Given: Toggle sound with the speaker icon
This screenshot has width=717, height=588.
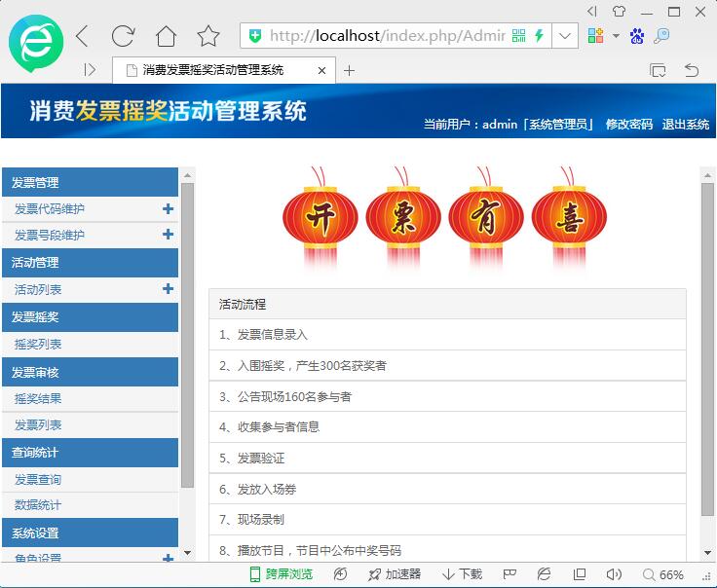Looking at the screenshot, I should click(x=614, y=574).
